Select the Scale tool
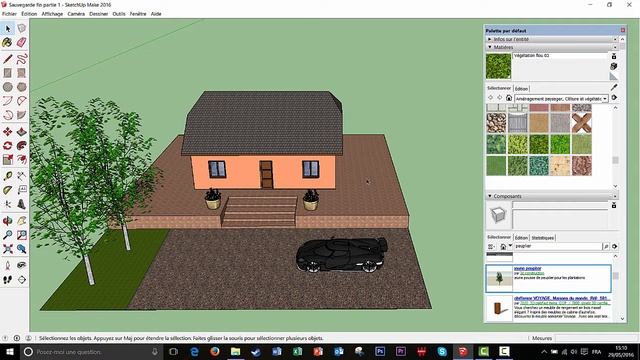This screenshot has height=360, width=640. coord(8,160)
